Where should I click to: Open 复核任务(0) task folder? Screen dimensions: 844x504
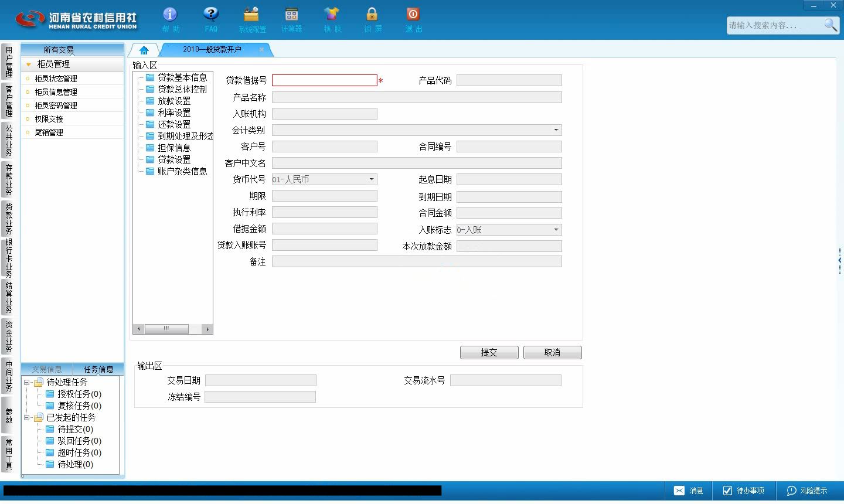(x=73, y=406)
